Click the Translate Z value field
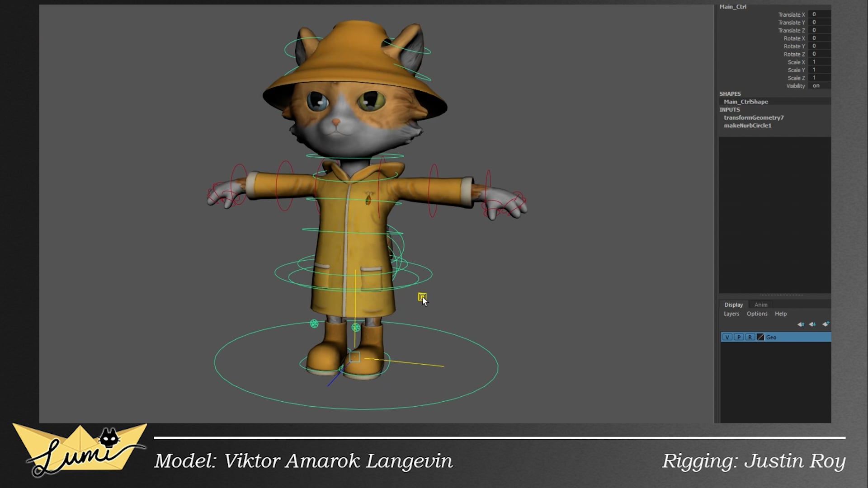 (x=819, y=30)
